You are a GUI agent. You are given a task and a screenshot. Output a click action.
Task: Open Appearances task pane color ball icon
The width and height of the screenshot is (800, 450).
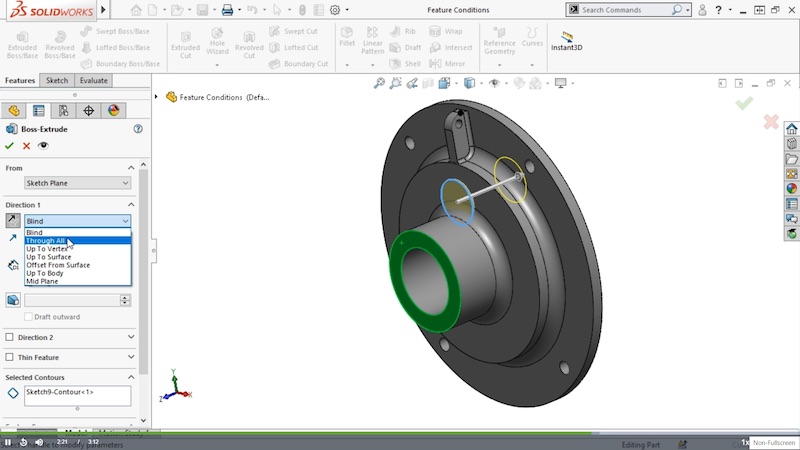(x=791, y=189)
